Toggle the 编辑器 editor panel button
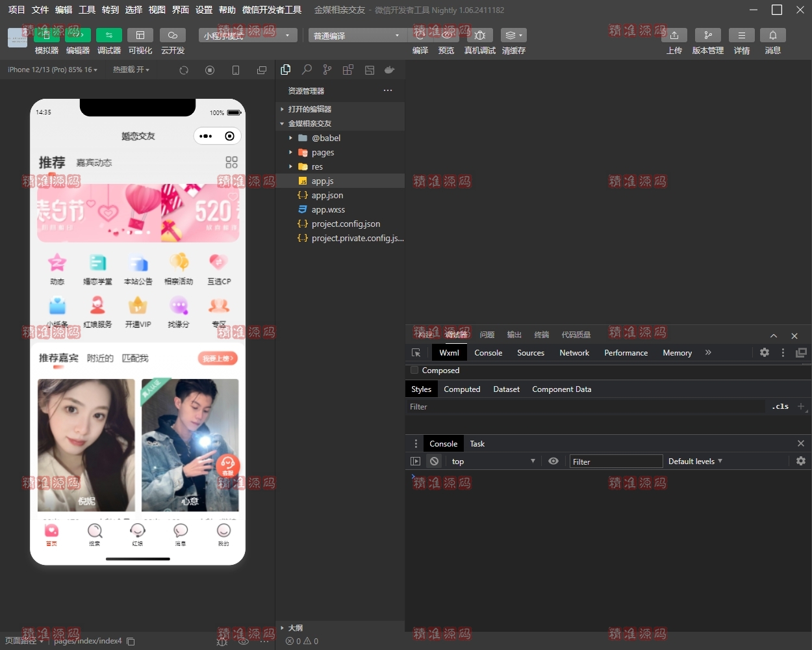Viewport: 812px width, 650px height. [x=77, y=35]
